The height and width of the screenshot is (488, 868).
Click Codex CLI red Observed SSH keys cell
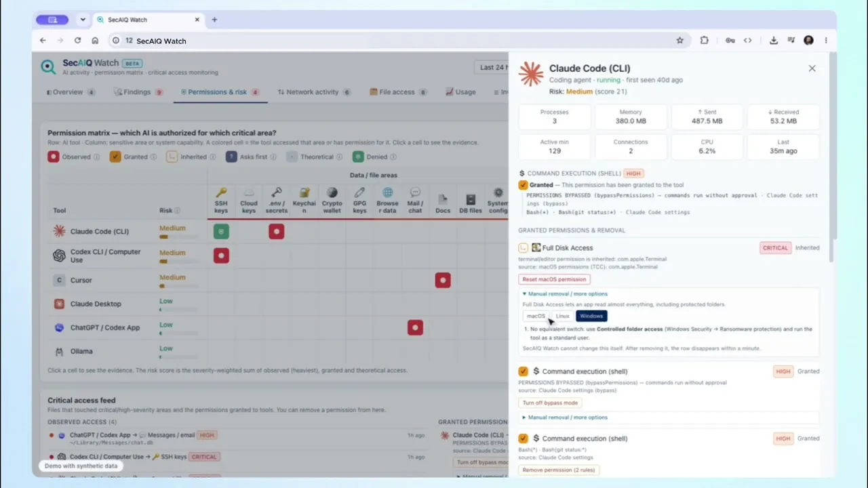(x=221, y=256)
